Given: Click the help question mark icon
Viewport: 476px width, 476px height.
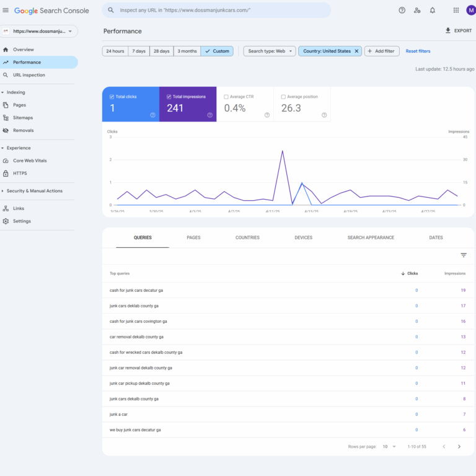Looking at the screenshot, I should click(402, 11).
